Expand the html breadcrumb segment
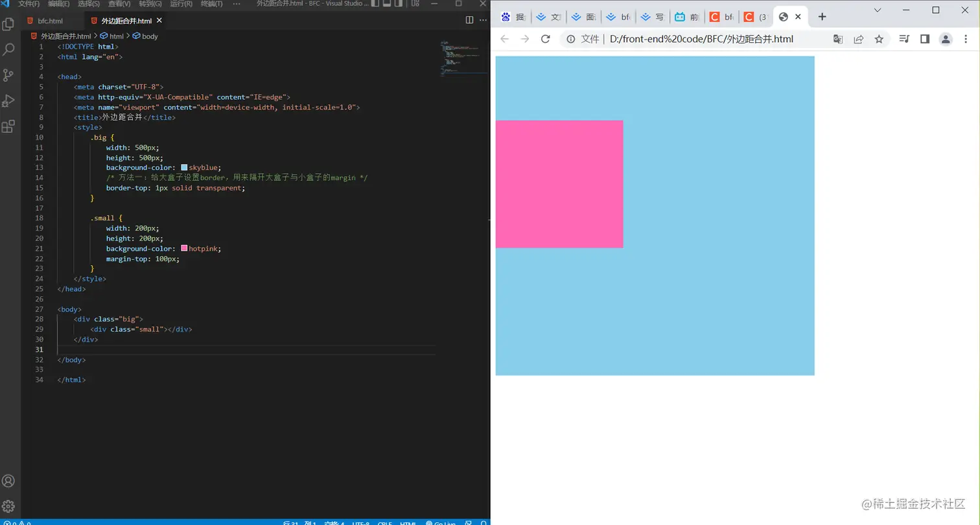Screen dimensions: 980x525 point(111,36)
